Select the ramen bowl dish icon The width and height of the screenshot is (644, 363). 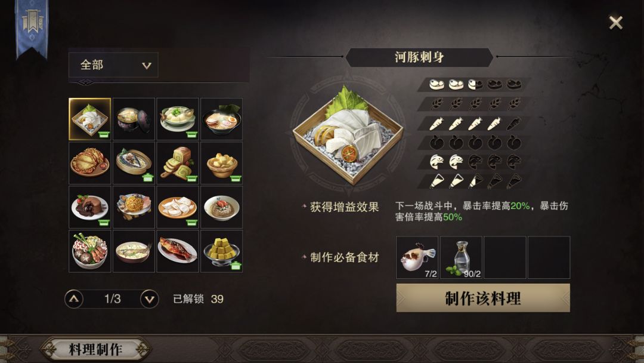tap(221, 119)
